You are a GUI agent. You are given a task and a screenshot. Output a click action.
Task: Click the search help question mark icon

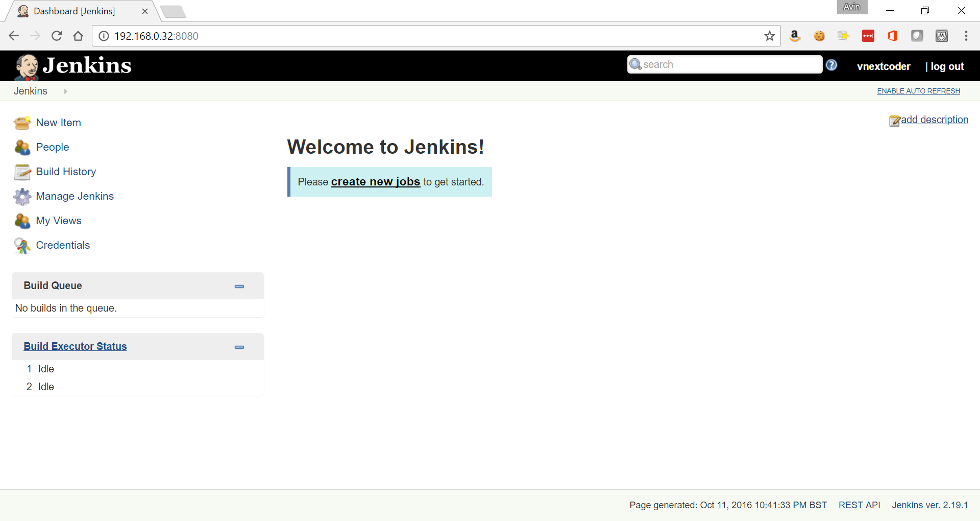pyautogui.click(x=831, y=65)
